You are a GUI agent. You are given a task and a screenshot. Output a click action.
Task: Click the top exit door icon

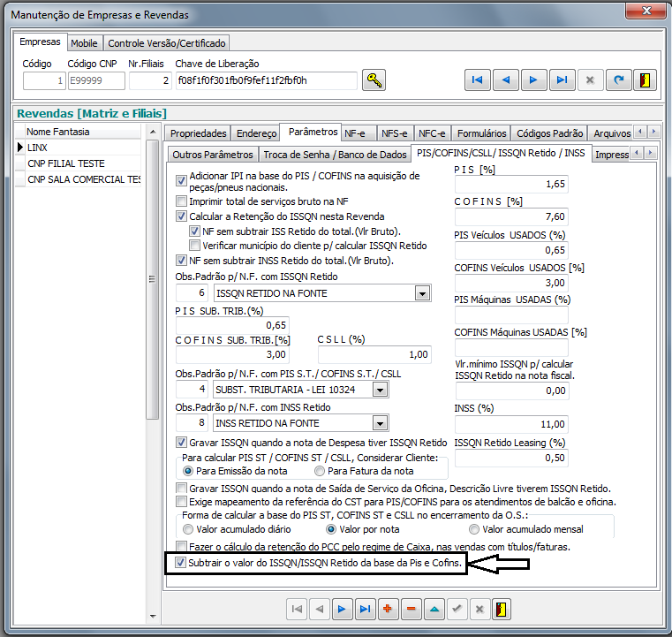pos(645,80)
